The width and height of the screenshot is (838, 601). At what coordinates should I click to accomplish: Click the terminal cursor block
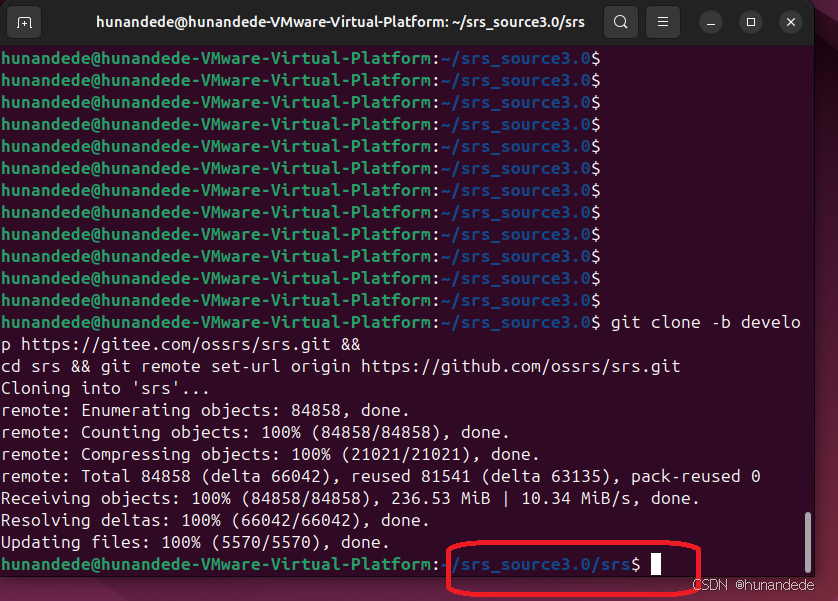coord(656,564)
